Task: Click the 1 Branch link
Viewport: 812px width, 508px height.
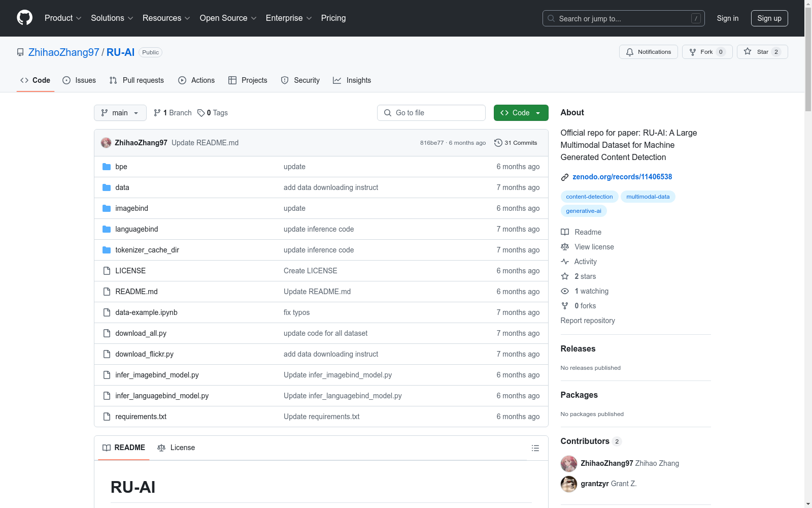Action: tap(173, 113)
